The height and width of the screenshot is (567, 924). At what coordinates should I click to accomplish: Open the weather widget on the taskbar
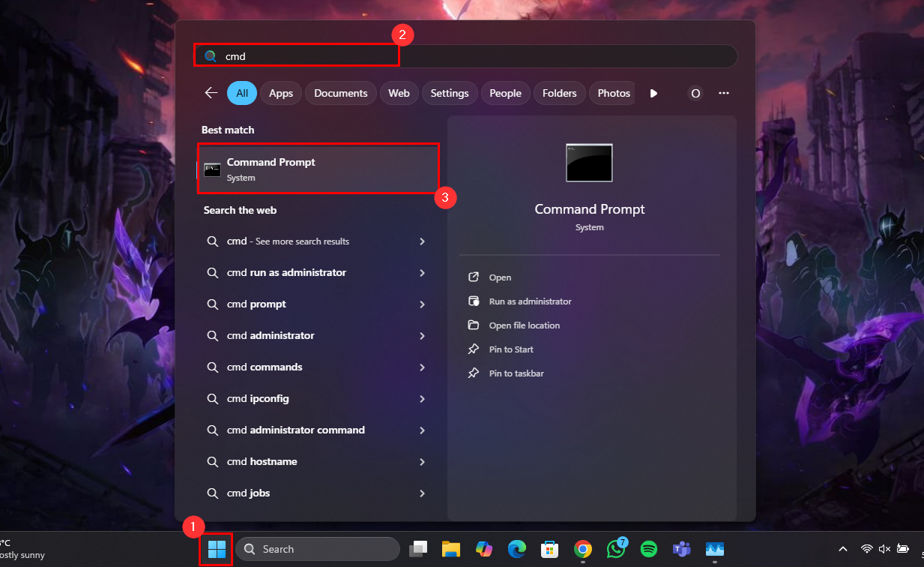pyautogui.click(x=22, y=549)
